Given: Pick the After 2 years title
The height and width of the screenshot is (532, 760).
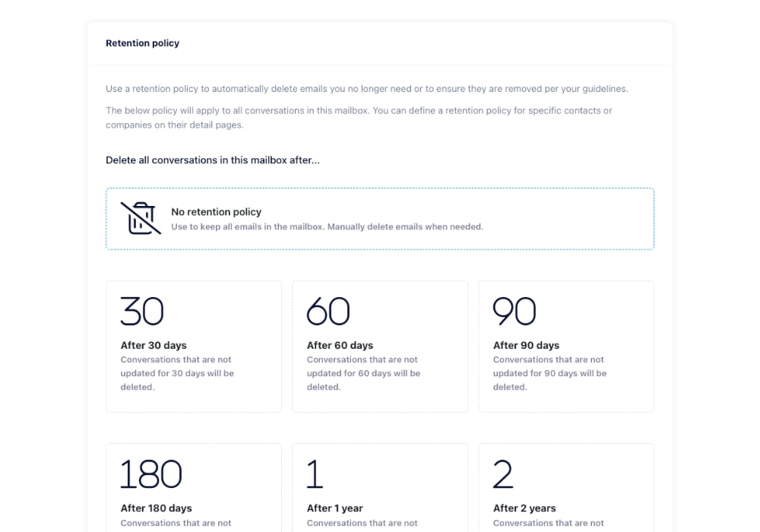Looking at the screenshot, I should click(x=524, y=508).
